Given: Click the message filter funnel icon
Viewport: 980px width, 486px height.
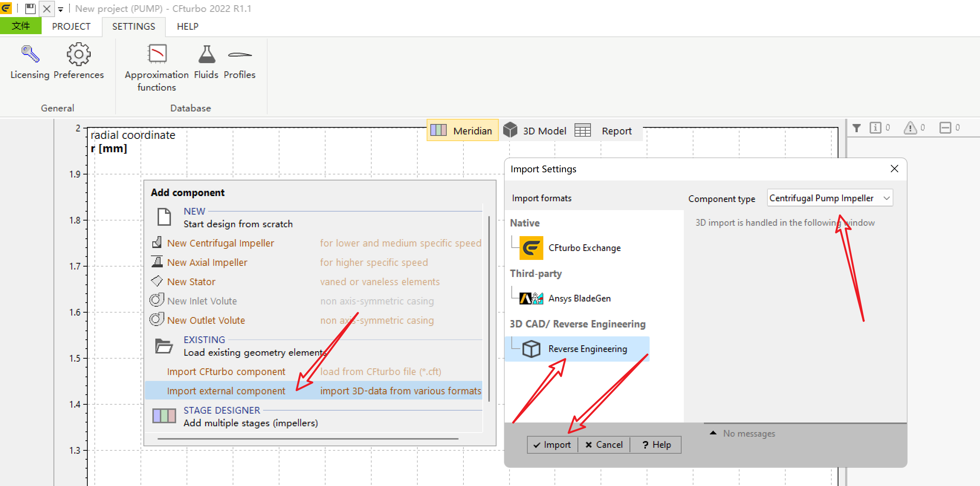Looking at the screenshot, I should [x=857, y=128].
